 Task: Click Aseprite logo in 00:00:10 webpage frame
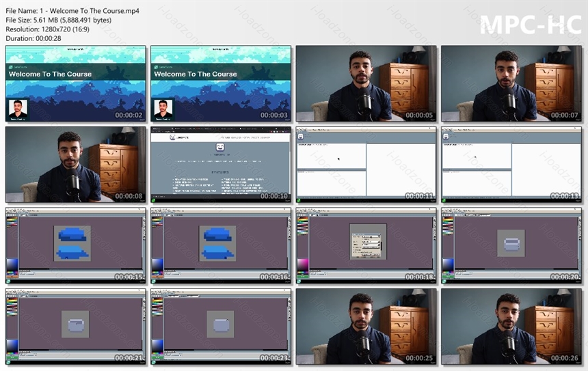[x=220, y=147]
